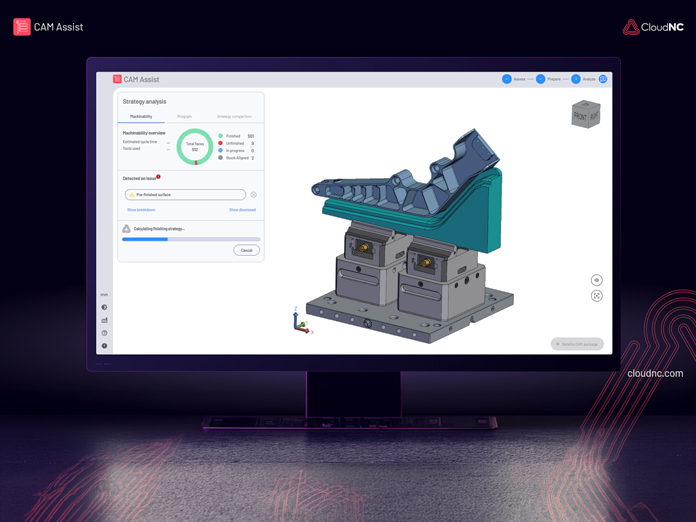Screen dimensions: 696x522
Task: Click the Tools used label
Action: pyautogui.click(x=131, y=149)
